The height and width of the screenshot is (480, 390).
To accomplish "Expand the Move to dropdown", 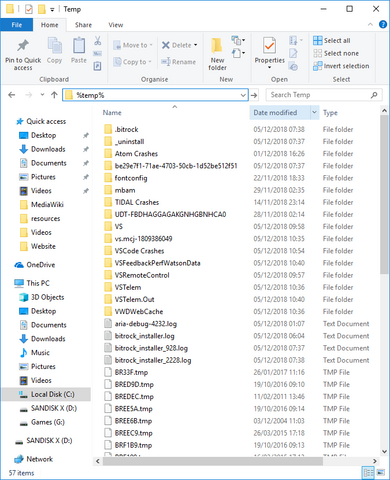I will pyautogui.click(x=151, y=45).
